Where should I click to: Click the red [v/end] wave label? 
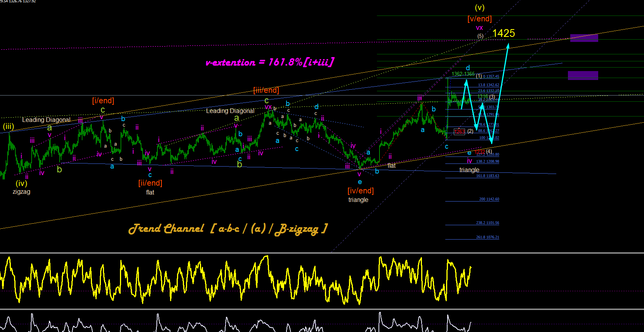(479, 19)
